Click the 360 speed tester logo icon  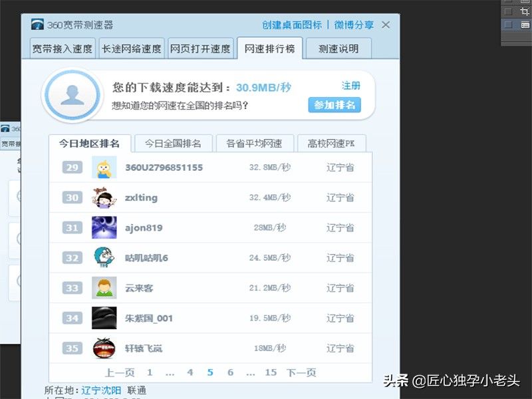[37, 25]
